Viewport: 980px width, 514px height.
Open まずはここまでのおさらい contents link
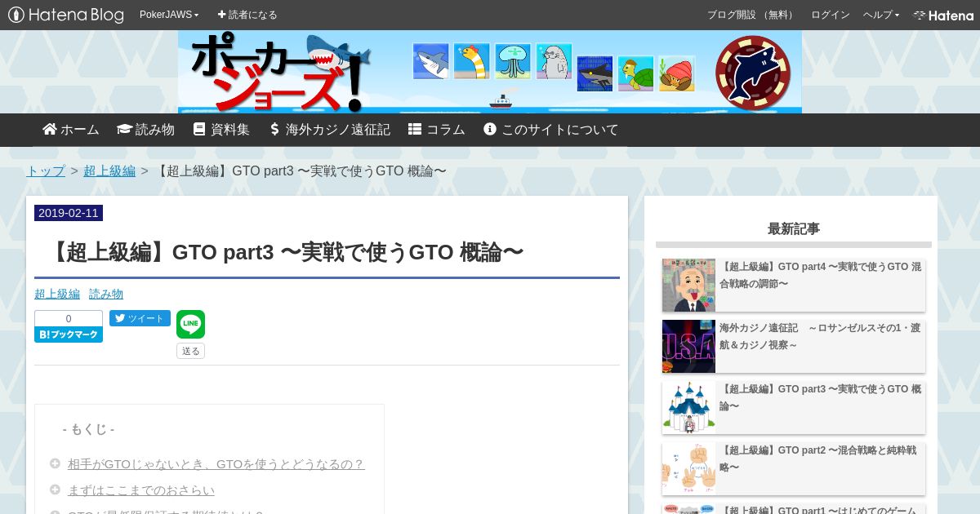141,490
